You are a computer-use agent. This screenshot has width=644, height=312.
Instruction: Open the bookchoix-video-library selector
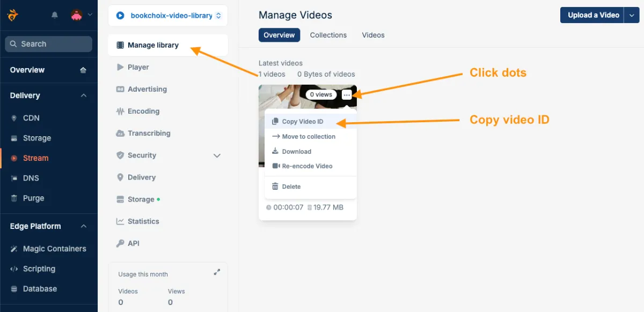[x=167, y=15]
